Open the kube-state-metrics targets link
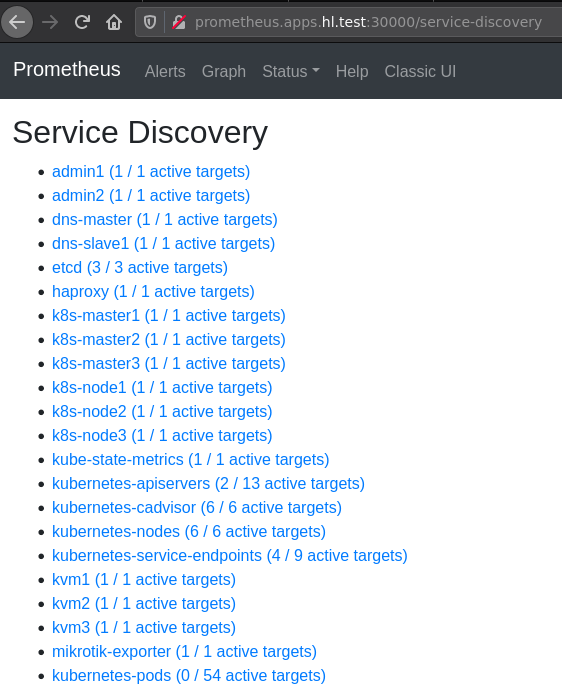 click(x=191, y=459)
